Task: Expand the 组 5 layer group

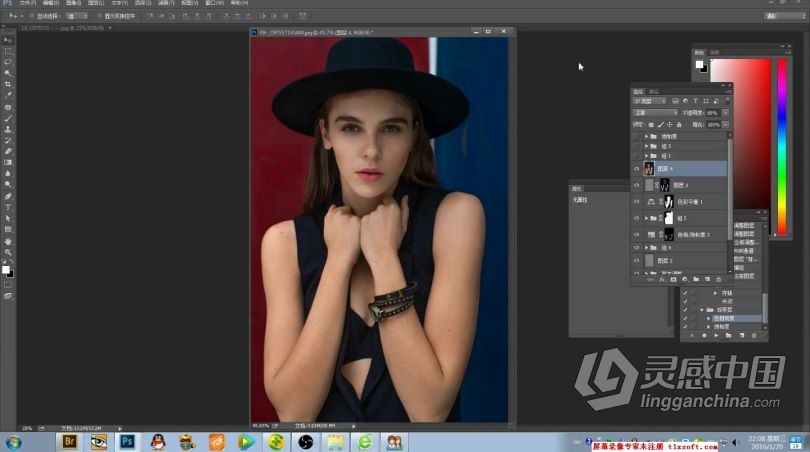Action: [x=646, y=218]
